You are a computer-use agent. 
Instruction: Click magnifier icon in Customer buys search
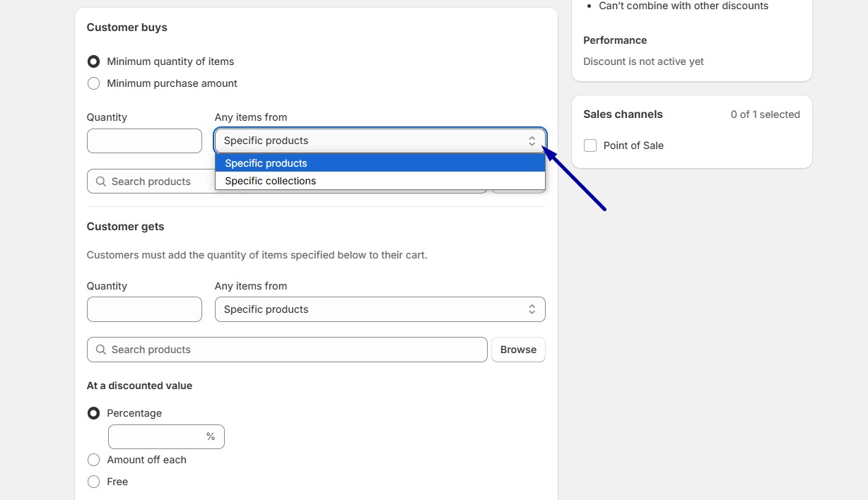100,181
